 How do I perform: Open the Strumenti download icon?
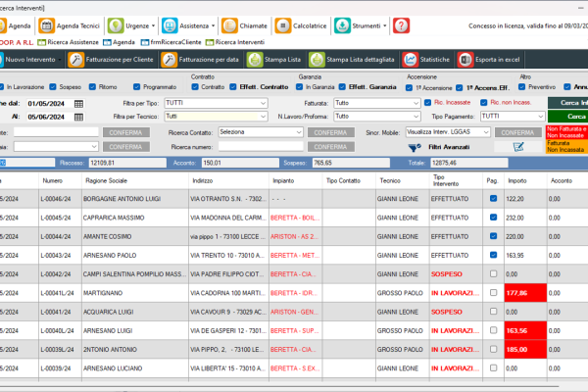342,25
